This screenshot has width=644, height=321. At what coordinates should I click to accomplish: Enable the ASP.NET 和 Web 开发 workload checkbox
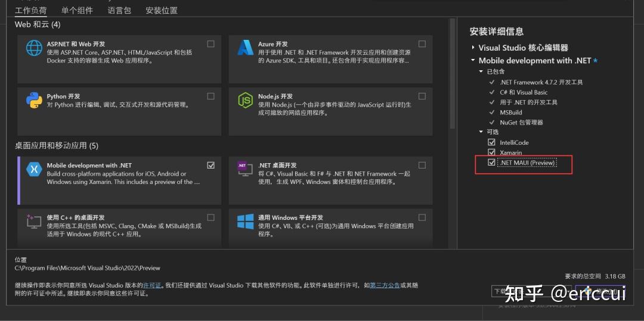(x=210, y=44)
